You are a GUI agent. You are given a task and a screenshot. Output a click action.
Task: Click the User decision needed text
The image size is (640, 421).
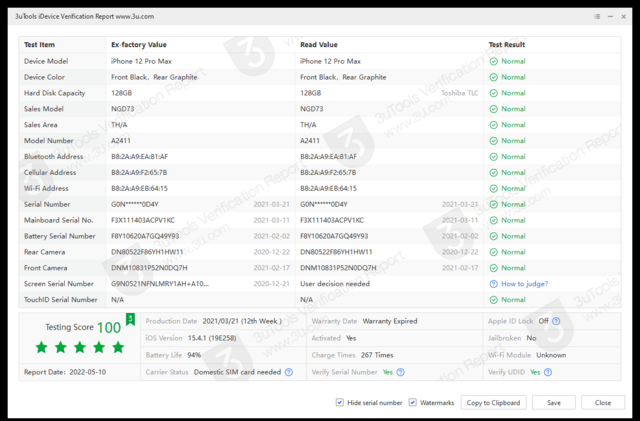(335, 284)
